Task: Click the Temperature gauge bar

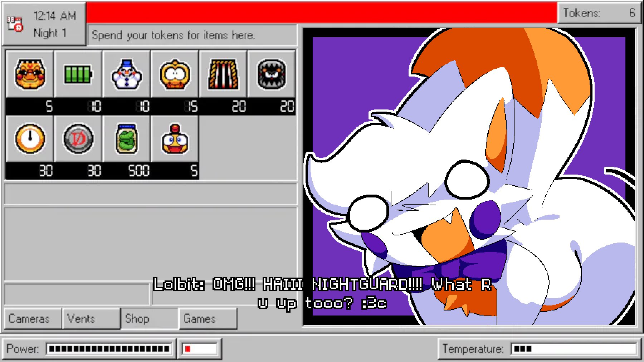Action: coord(574,349)
